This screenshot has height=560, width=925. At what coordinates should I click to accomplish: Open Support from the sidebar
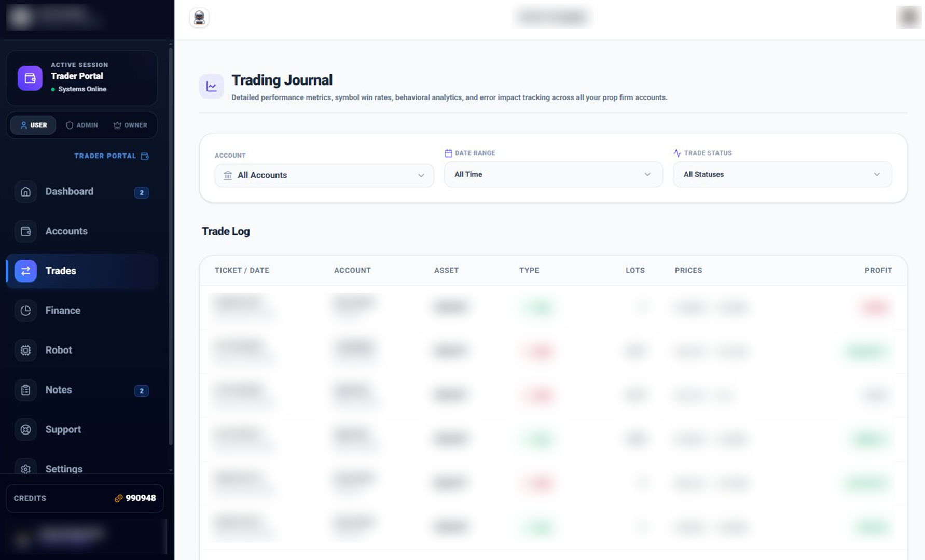point(82,430)
